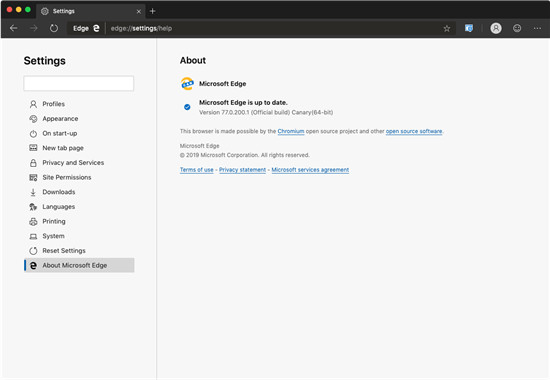The height and width of the screenshot is (380, 550).
Task: Click the blue extension icon in toolbar
Action: [x=469, y=28]
